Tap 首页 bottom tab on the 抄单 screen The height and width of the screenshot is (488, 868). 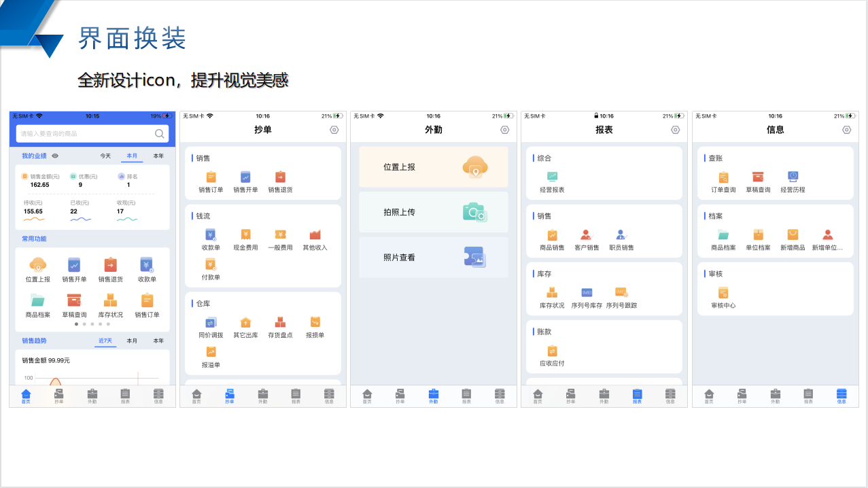point(196,396)
